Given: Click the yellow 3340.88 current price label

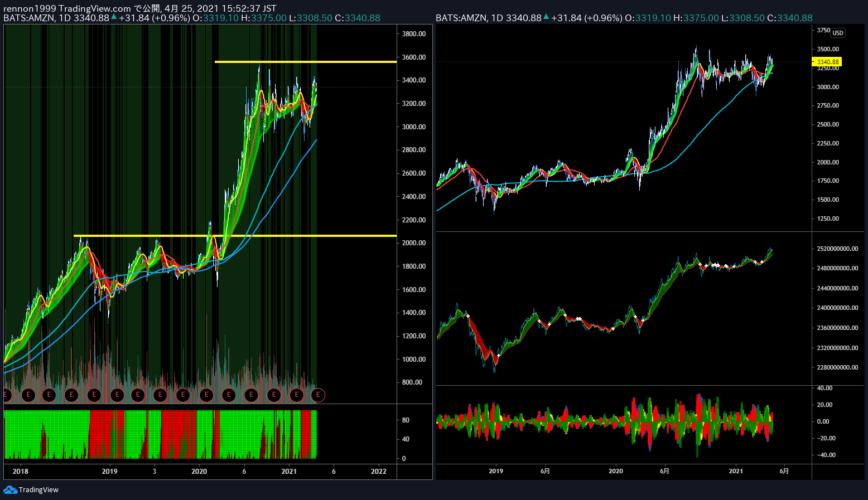Looking at the screenshot, I should (827, 62).
